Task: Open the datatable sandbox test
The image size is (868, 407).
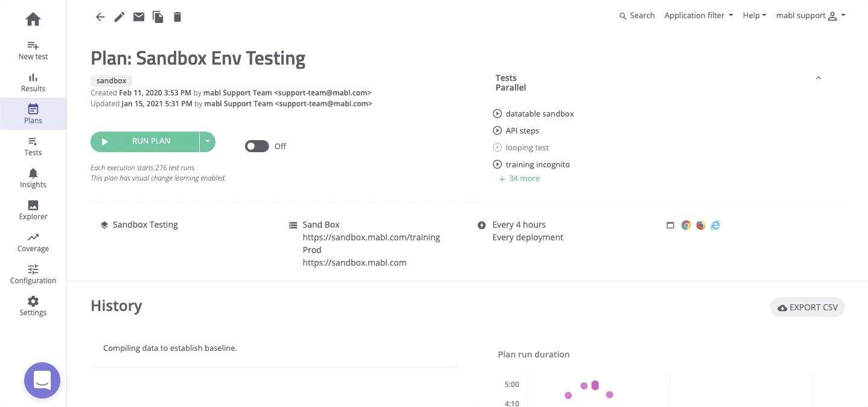Action: click(x=540, y=114)
